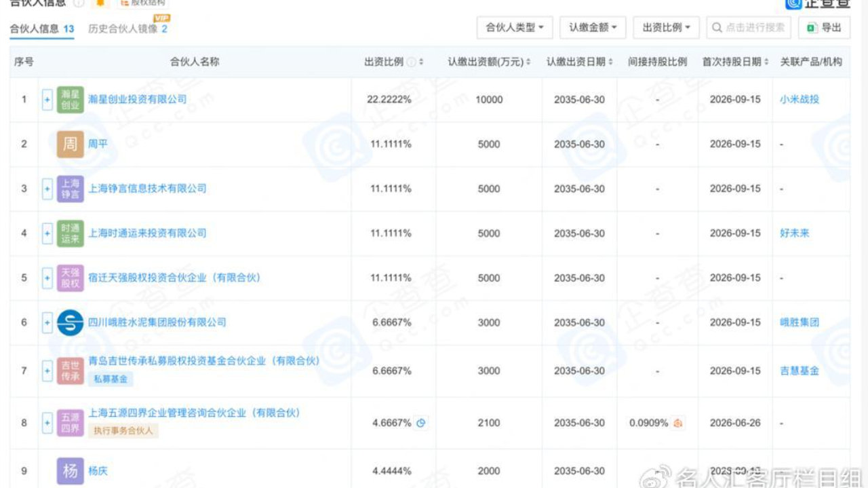
Task: Click the 执行事务合伙人 tag
Action: point(123,430)
